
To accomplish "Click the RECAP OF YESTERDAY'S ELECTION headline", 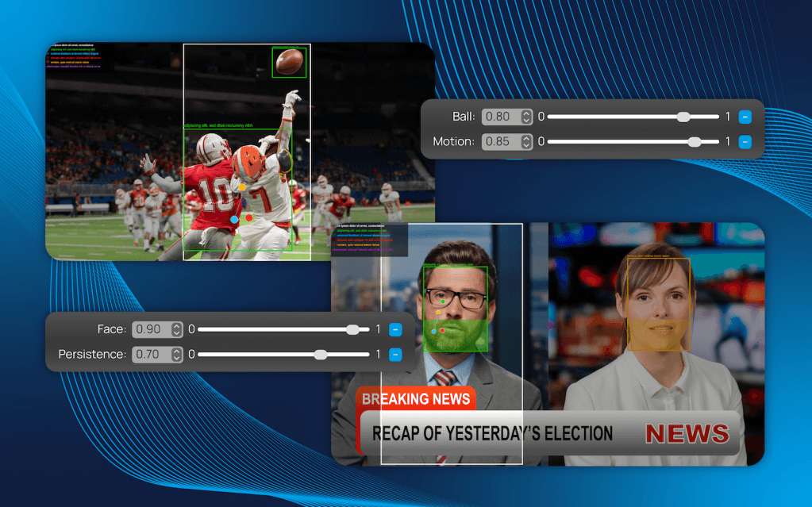I will click(x=492, y=433).
